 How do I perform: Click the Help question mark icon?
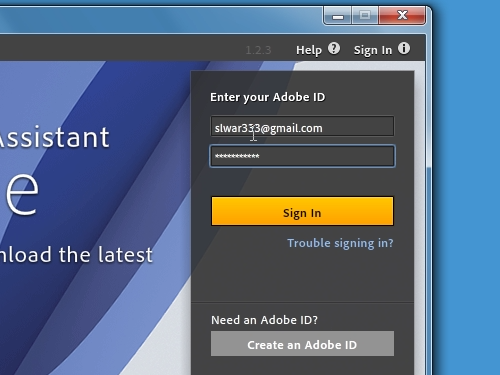[334, 49]
